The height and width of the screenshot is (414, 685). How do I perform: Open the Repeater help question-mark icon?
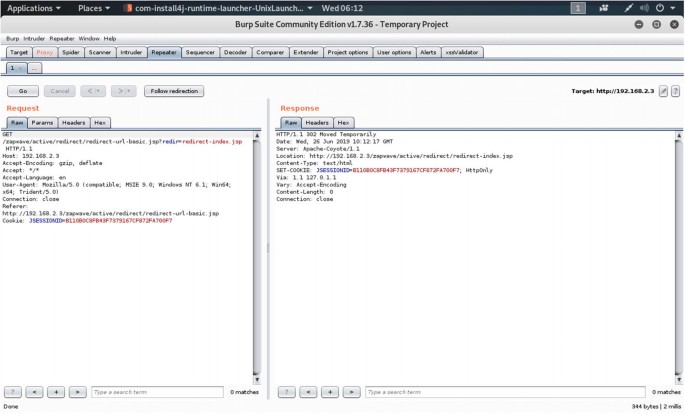[x=676, y=91]
